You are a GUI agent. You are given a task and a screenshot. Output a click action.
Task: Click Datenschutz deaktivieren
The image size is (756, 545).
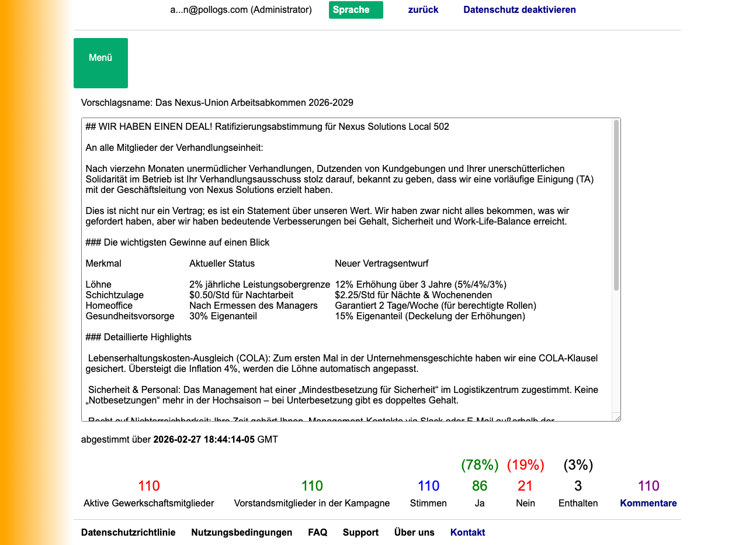point(519,9)
